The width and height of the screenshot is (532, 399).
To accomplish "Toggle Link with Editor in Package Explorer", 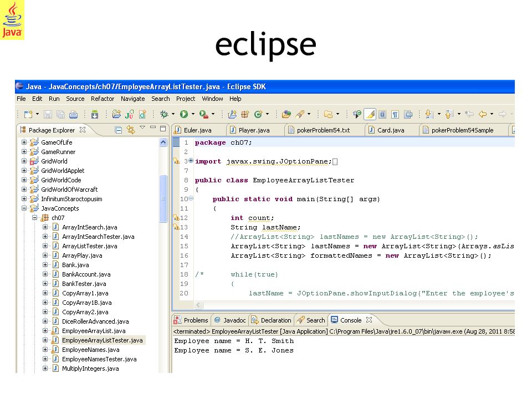I will [x=131, y=130].
